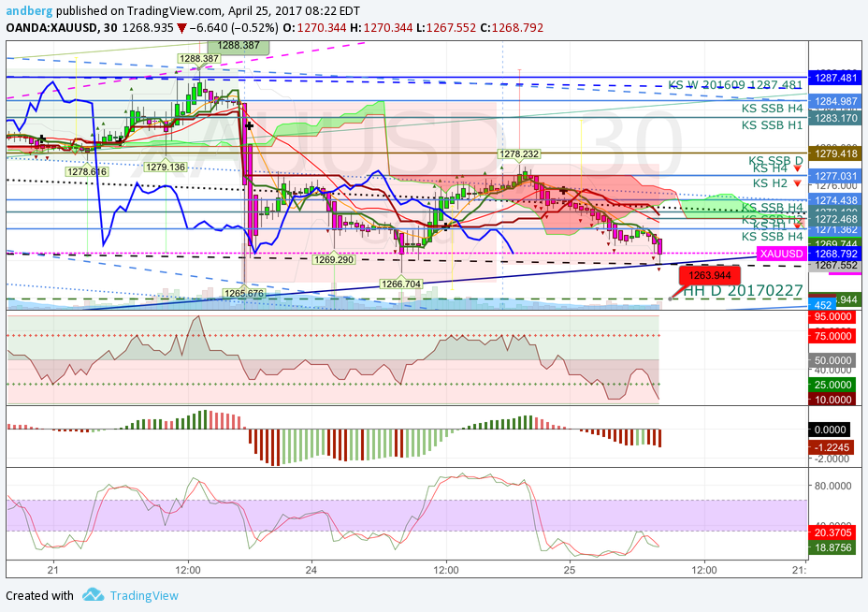The height and width of the screenshot is (612, 868).
Task: Click the red 75.0000 RSI level label
Action: coord(832,336)
